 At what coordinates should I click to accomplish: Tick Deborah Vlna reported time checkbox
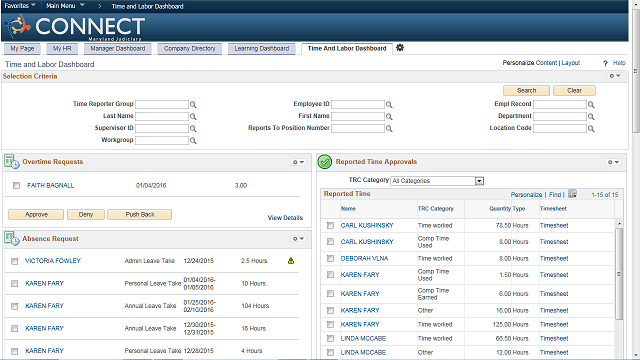[331, 258]
